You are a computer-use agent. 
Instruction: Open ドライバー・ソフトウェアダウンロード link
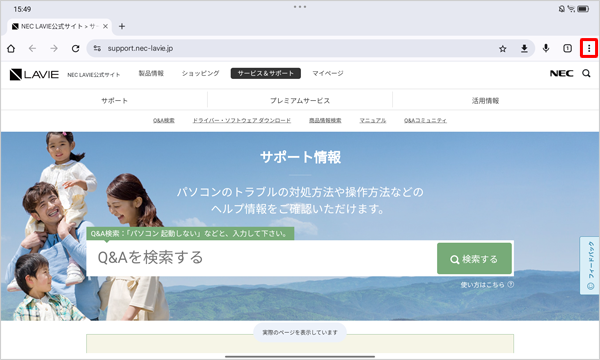pos(241,121)
